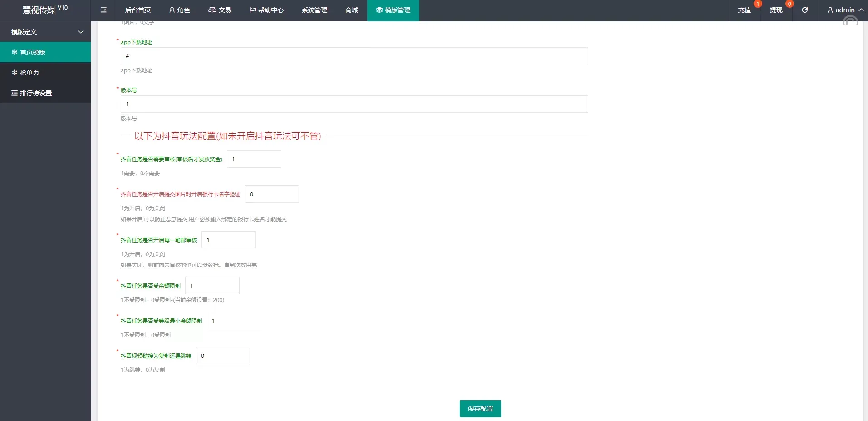The image size is (868, 421).
Task: Open 帮助中心 from the top navigation
Action: pos(267,10)
